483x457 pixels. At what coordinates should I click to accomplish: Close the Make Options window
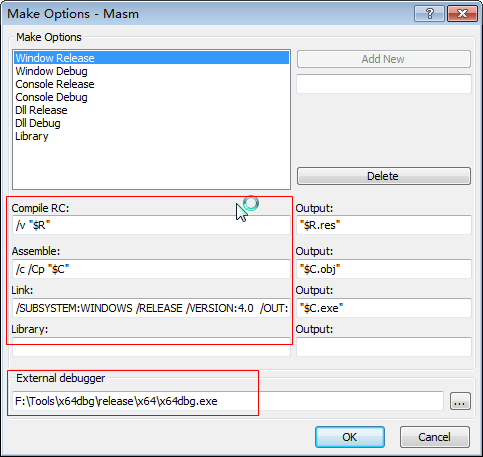[462, 14]
